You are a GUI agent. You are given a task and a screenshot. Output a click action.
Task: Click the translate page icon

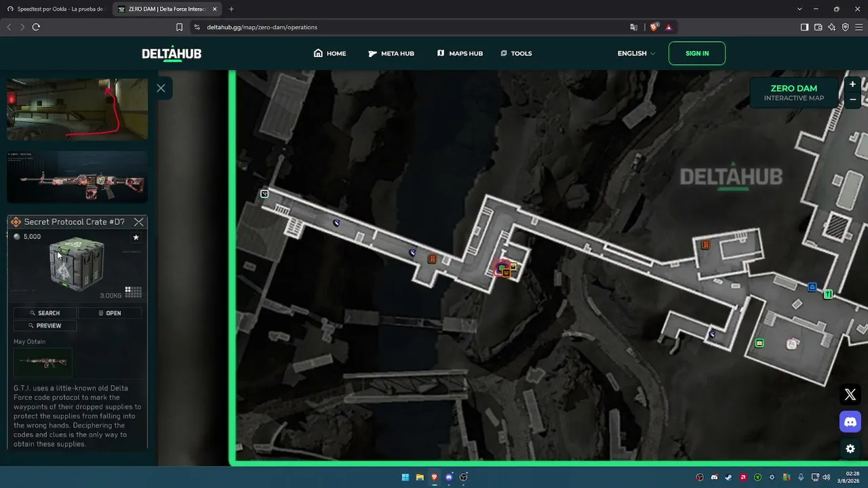click(x=633, y=27)
